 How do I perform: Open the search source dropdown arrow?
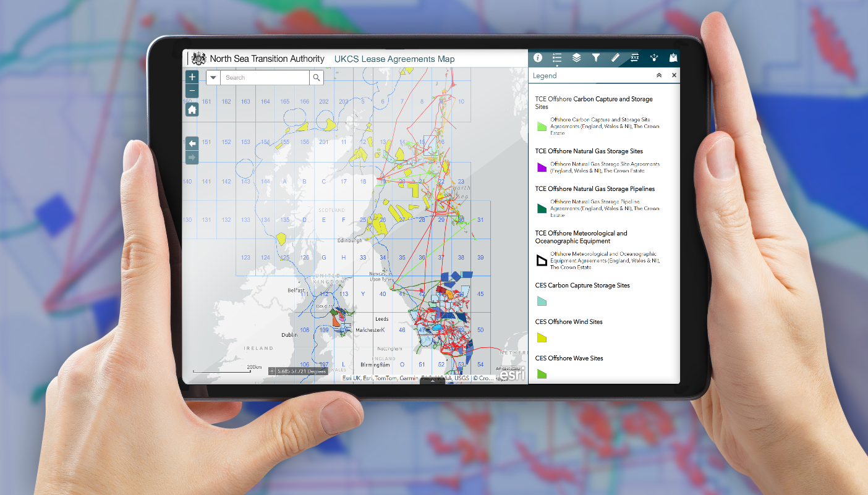(x=213, y=77)
